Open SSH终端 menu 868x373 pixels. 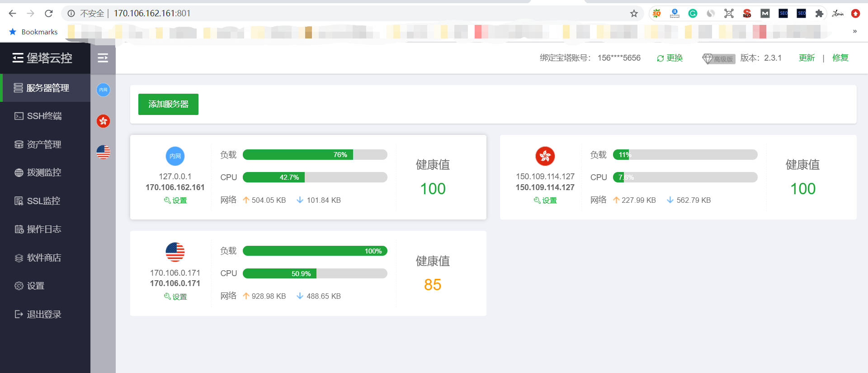pyautogui.click(x=45, y=116)
